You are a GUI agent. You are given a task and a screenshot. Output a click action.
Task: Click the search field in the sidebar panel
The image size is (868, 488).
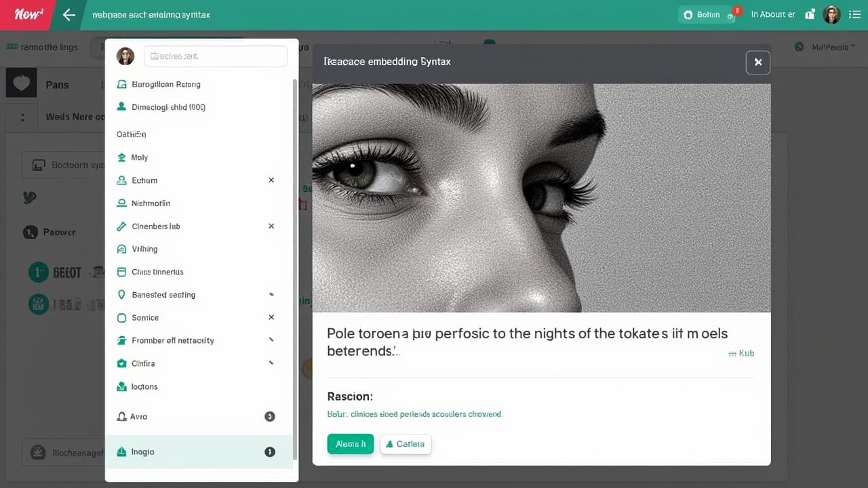click(216, 56)
